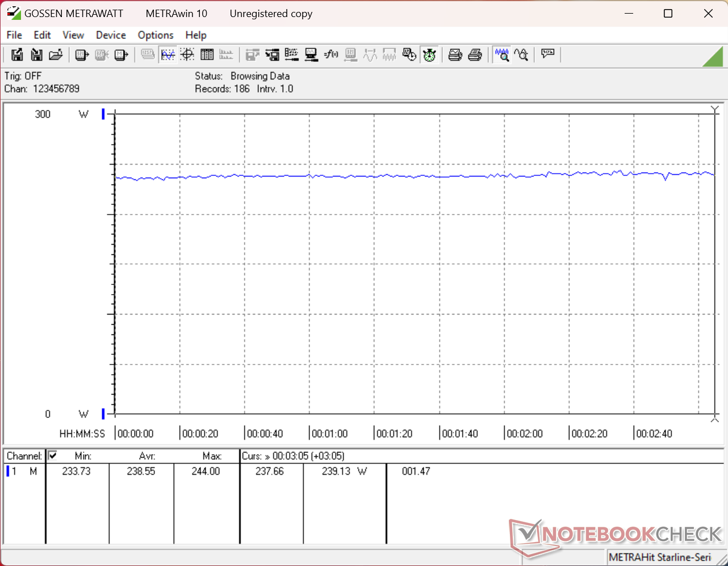This screenshot has width=728, height=566.
Task: Switch to the blue waveform graph view
Action: (168, 54)
